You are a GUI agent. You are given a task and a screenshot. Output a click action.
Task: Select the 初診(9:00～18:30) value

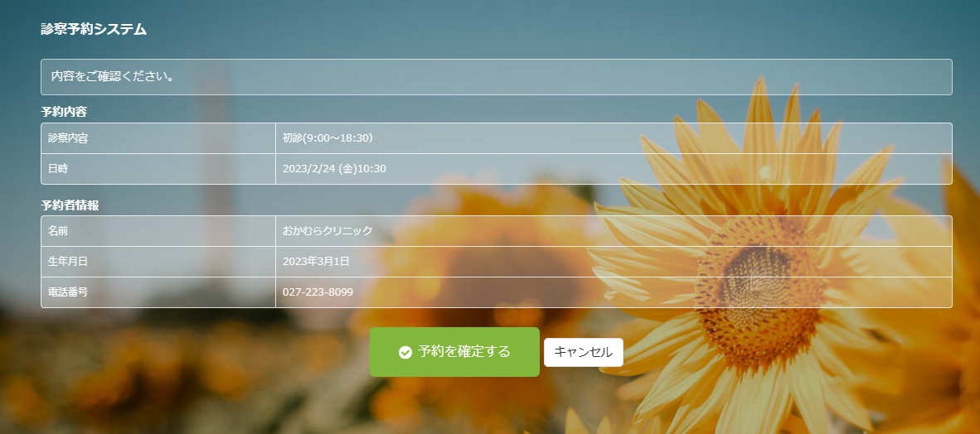(x=327, y=138)
